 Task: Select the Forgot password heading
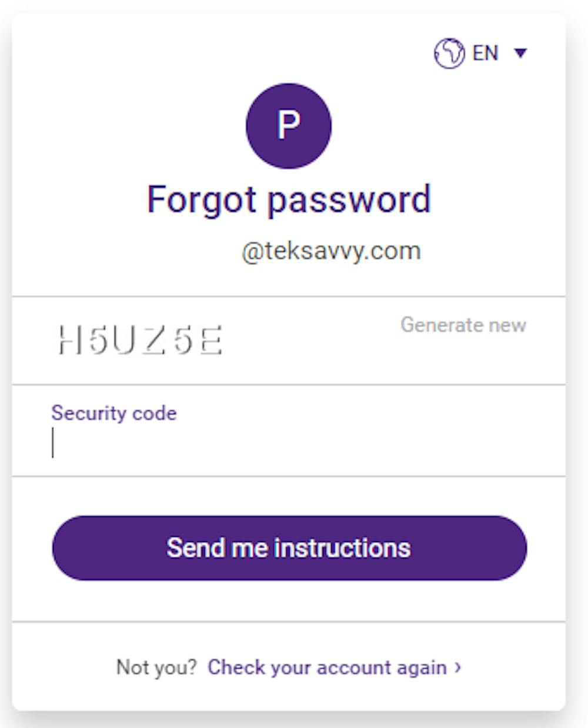[x=289, y=200]
